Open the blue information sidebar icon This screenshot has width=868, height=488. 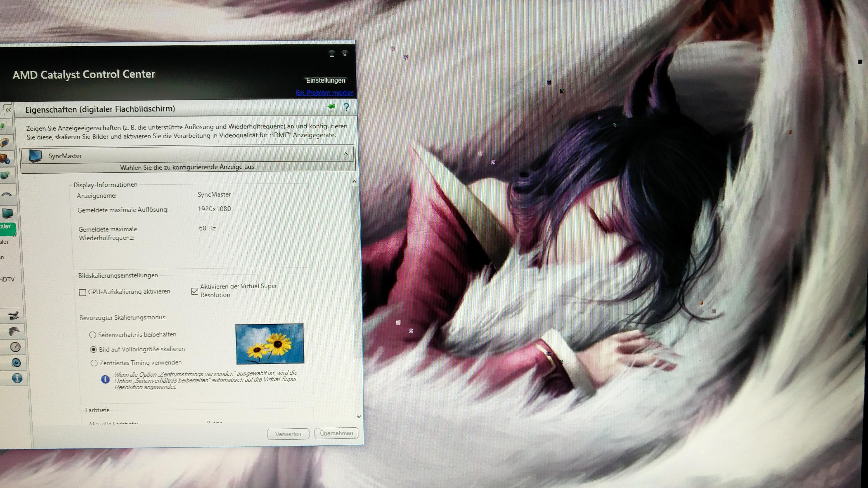tap(17, 378)
